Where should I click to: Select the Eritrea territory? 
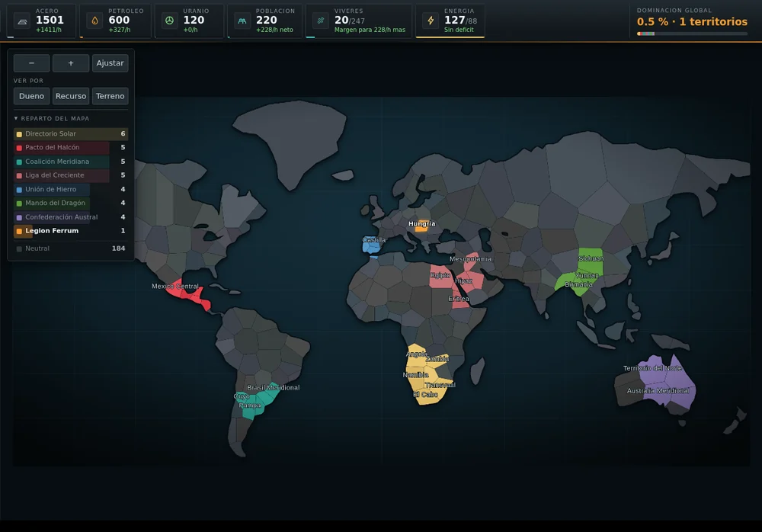click(x=459, y=299)
